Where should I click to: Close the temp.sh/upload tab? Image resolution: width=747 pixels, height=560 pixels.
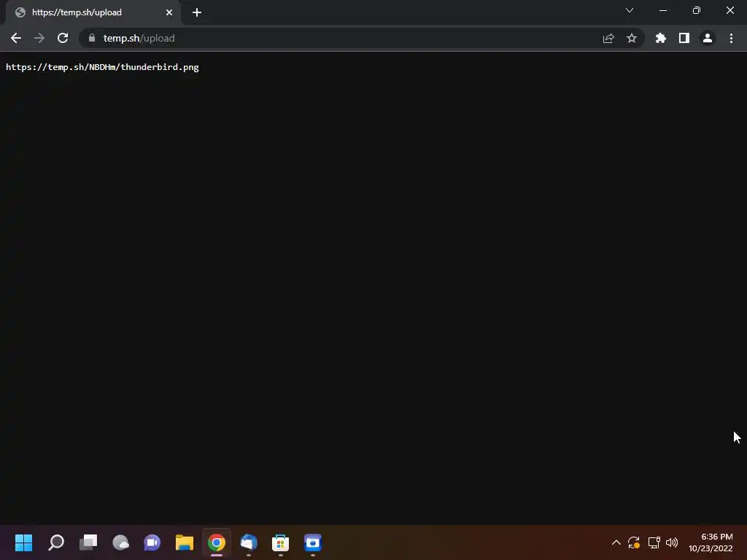pyautogui.click(x=169, y=12)
